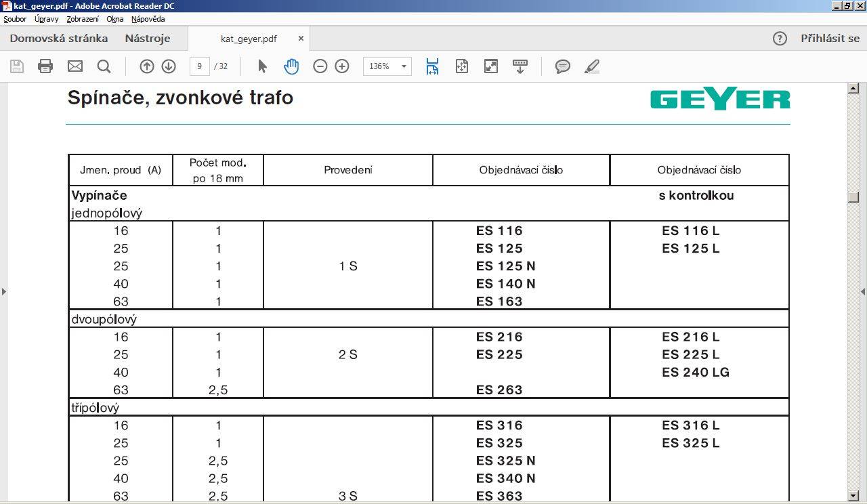
Task: Click the vertical scrollbar down arrow
Action: click(853, 496)
